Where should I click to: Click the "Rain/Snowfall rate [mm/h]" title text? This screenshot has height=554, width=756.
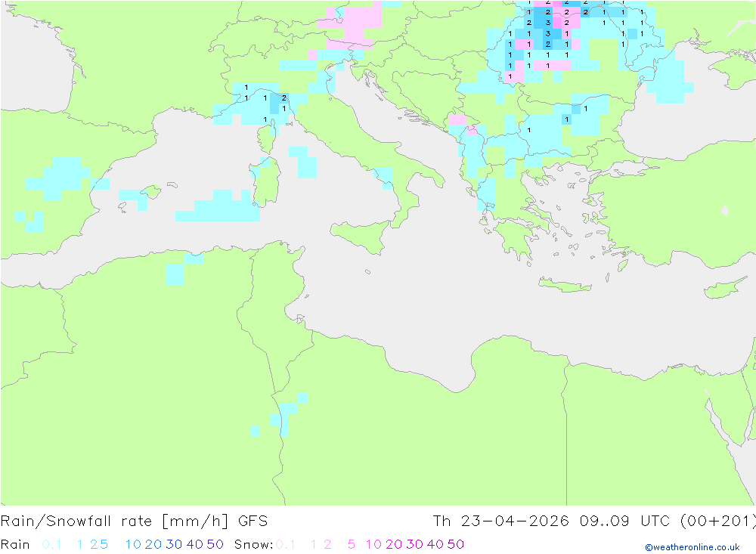click(114, 522)
